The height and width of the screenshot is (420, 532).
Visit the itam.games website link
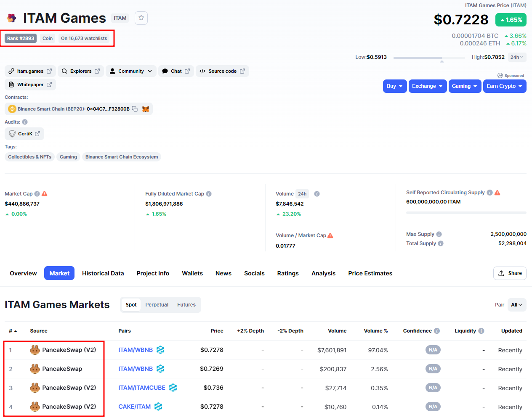tap(30, 71)
